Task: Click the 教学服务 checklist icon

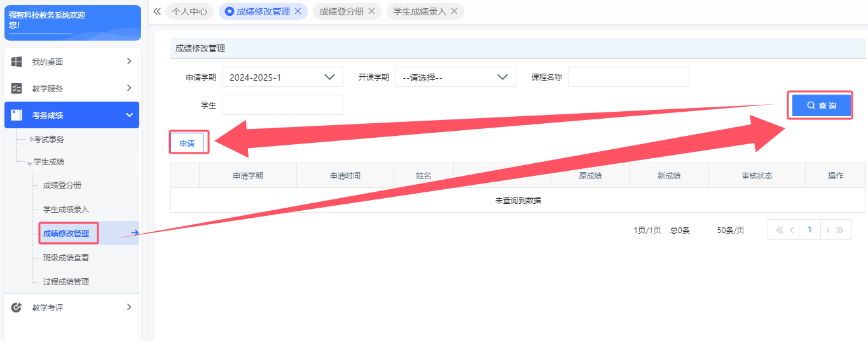Action: pos(17,88)
